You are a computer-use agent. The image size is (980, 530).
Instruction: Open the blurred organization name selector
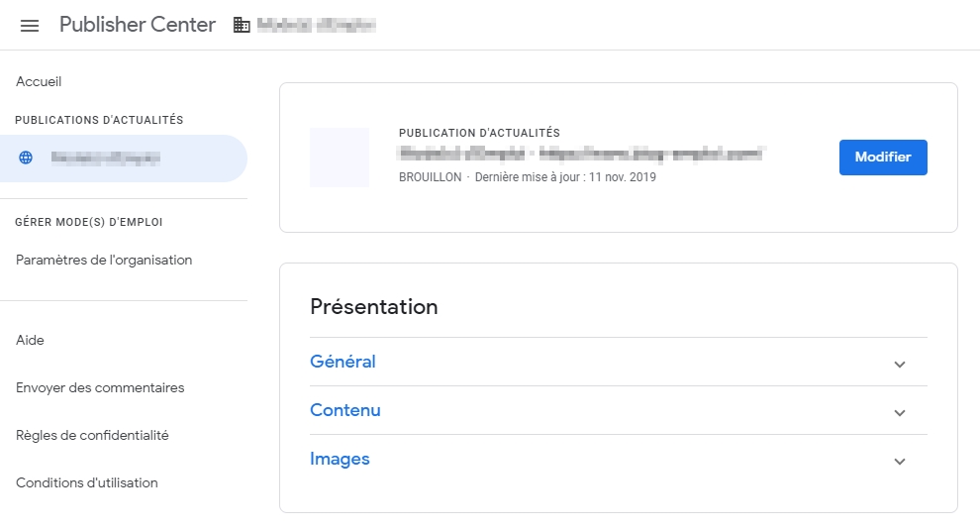click(316, 25)
